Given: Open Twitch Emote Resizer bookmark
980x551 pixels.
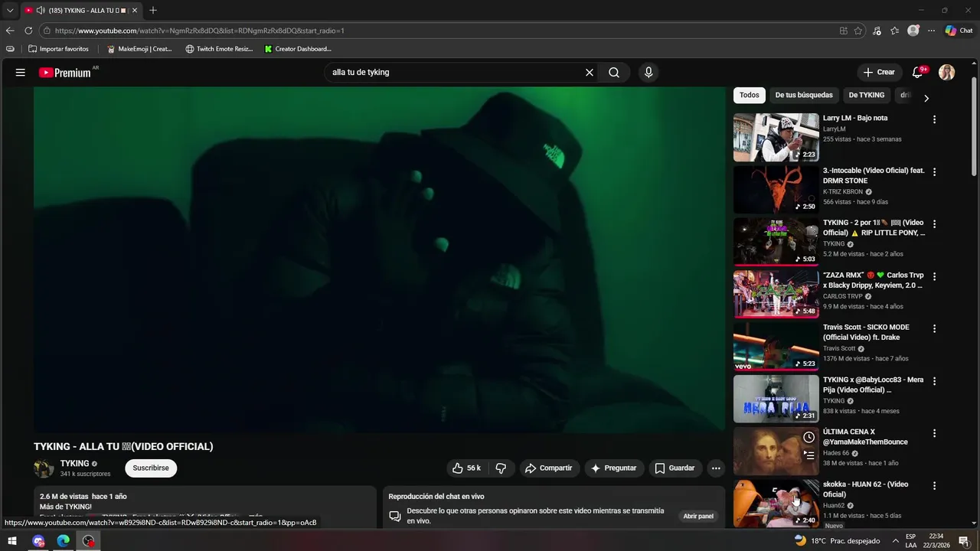Looking at the screenshot, I should coord(219,49).
